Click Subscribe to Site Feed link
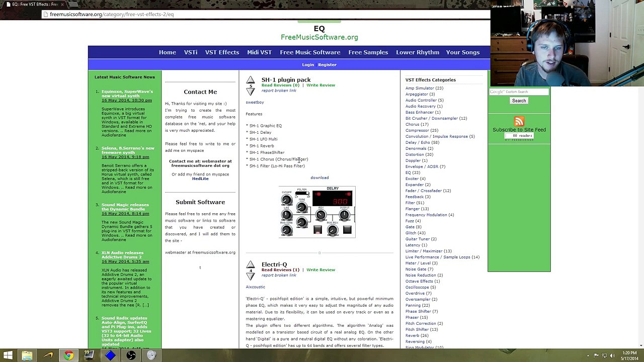 [519, 130]
